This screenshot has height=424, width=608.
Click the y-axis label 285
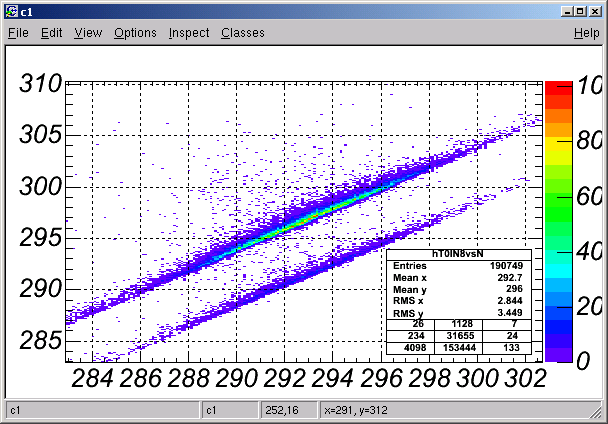(x=40, y=341)
